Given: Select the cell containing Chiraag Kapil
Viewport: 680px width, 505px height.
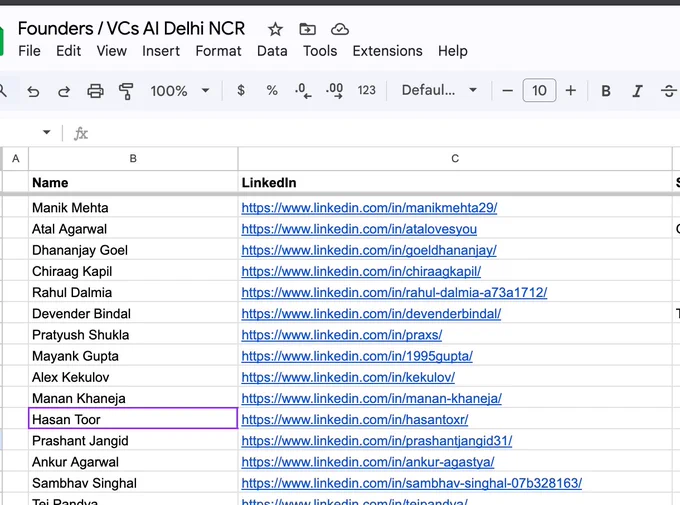Looking at the screenshot, I should click(133, 271).
